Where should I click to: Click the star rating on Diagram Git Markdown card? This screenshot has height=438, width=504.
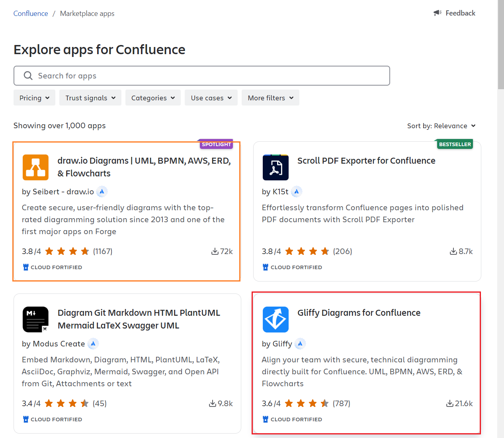(x=66, y=403)
